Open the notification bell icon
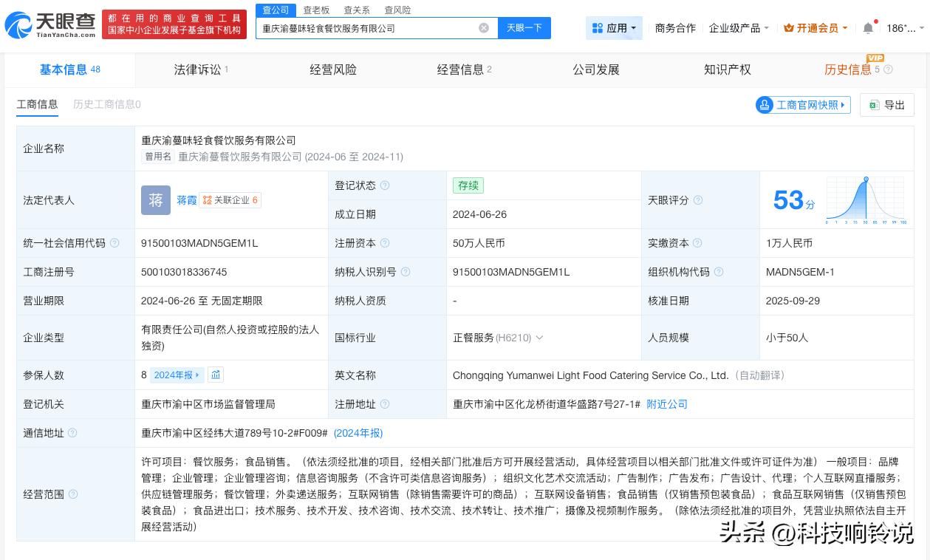Image resolution: width=930 pixels, height=560 pixels. pyautogui.click(x=868, y=27)
